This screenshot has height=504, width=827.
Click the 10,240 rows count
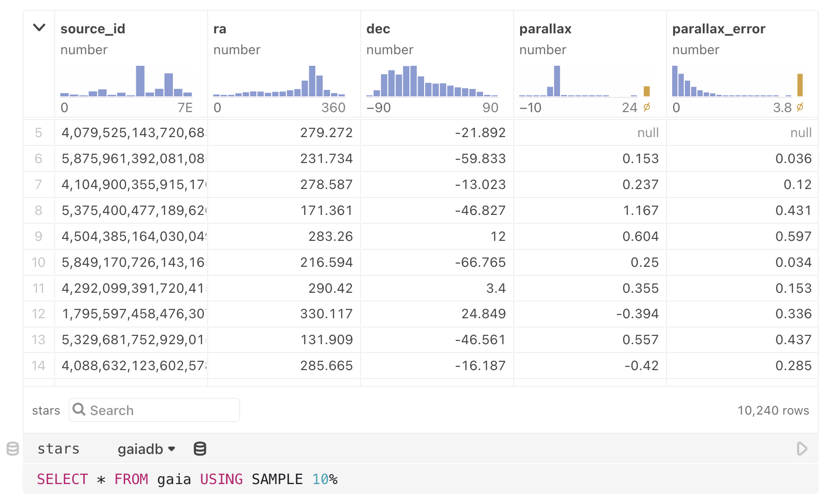pyautogui.click(x=773, y=410)
